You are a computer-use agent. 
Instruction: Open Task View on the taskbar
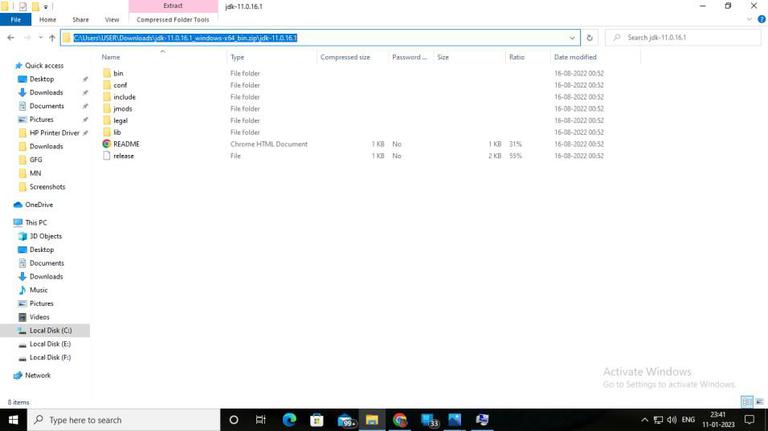point(261,420)
